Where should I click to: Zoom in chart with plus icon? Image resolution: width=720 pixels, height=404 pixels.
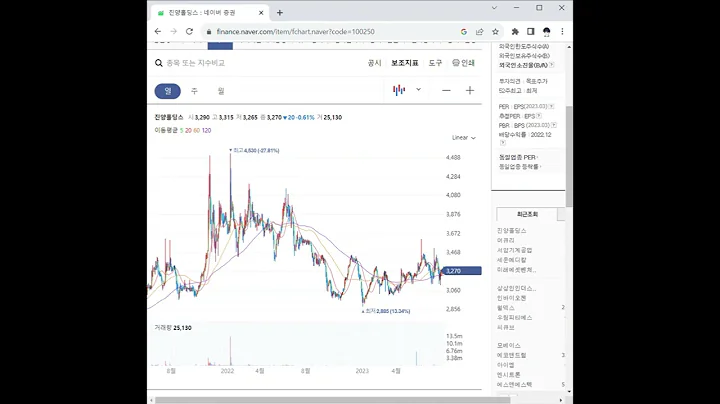click(x=470, y=90)
